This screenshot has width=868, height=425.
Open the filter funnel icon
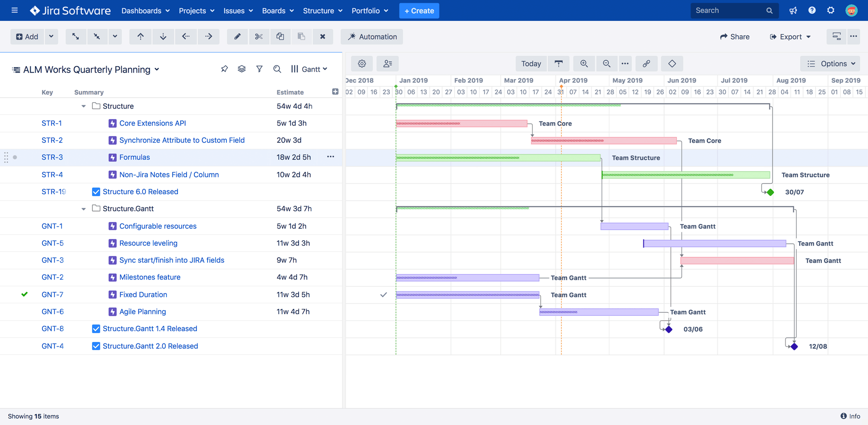(x=259, y=68)
